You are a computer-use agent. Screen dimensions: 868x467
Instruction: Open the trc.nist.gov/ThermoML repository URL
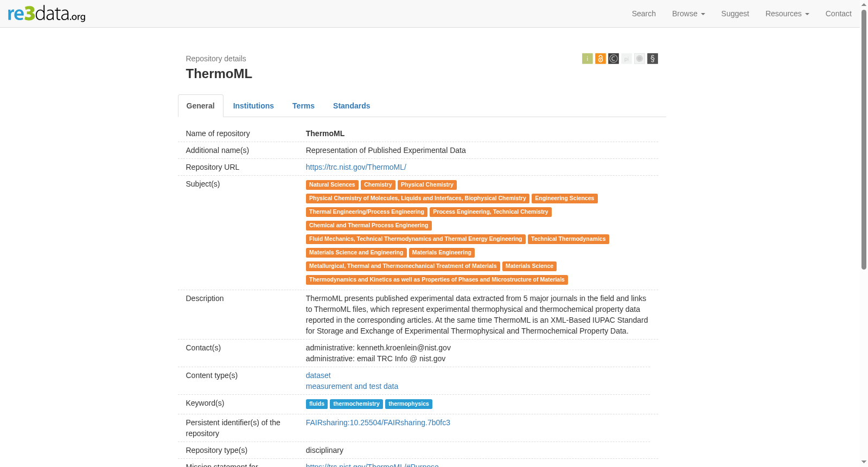[x=356, y=167]
